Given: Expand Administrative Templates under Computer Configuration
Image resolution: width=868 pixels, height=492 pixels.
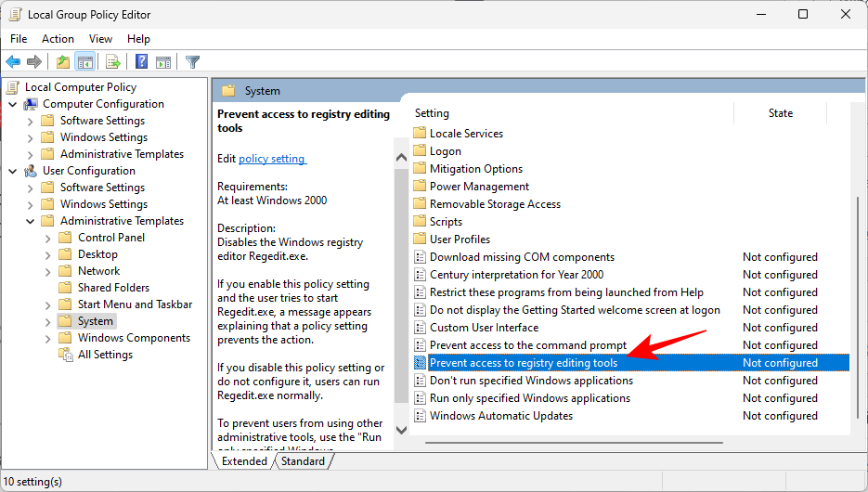Looking at the screenshot, I should (31, 154).
